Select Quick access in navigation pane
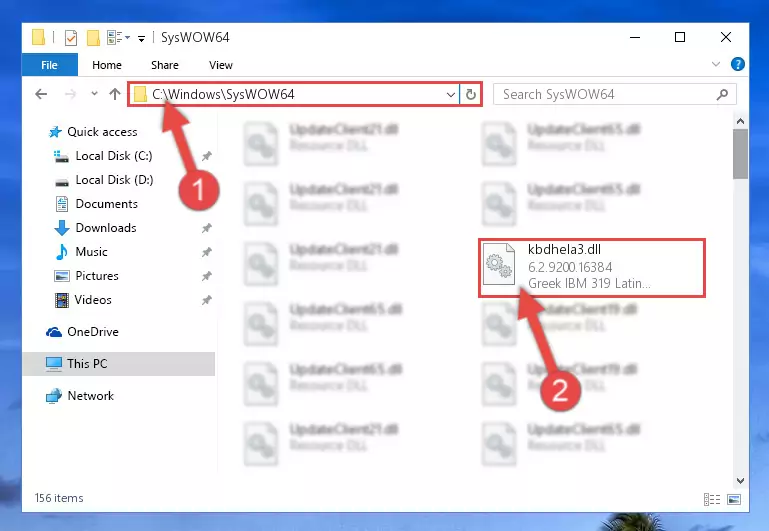The image size is (769, 531). [x=102, y=132]
